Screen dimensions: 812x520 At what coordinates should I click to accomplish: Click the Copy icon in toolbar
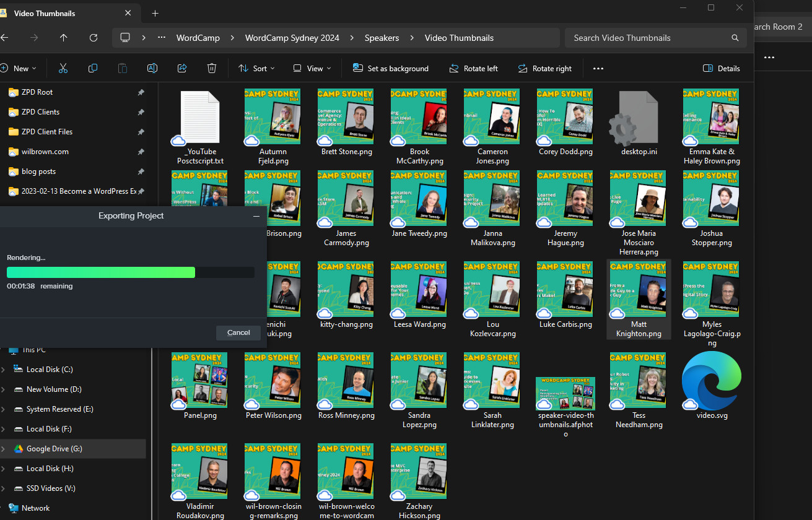pos(93,68)
